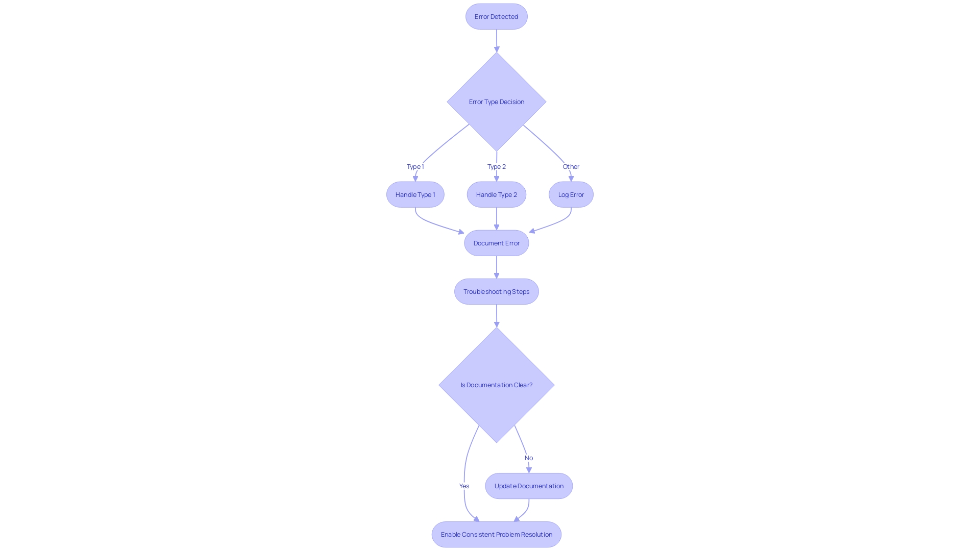Viewport: 980px width, 551px height.
Task: Select the Is Documentation Clear decision diamond
Action: 496,384
